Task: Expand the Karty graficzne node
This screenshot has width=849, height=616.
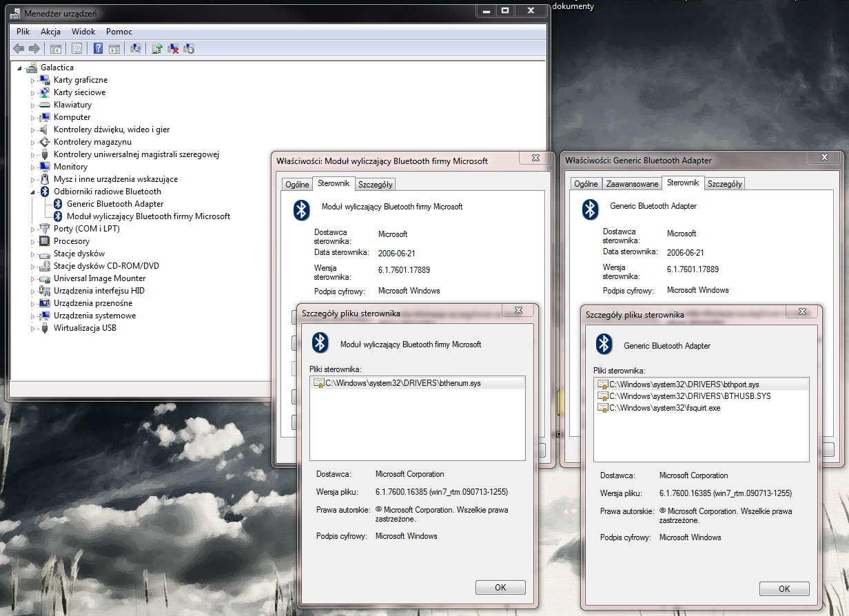Action: coord(32,80)
